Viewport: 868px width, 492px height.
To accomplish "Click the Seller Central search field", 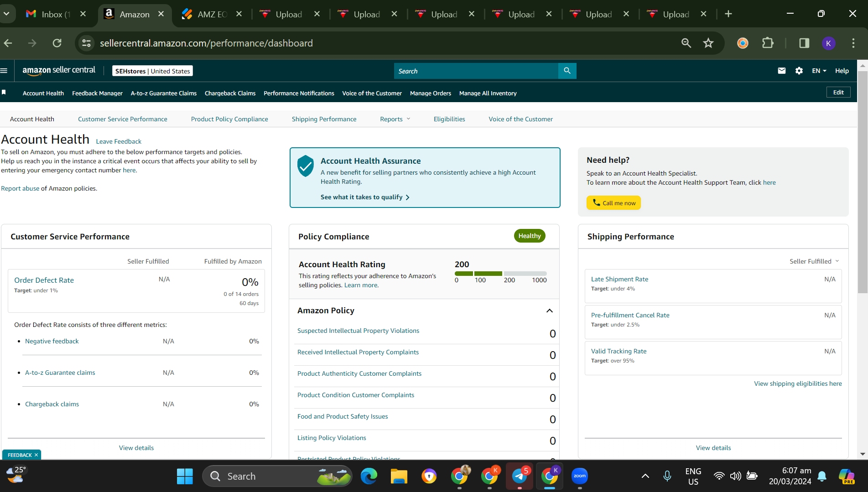I will click(476, 71).
